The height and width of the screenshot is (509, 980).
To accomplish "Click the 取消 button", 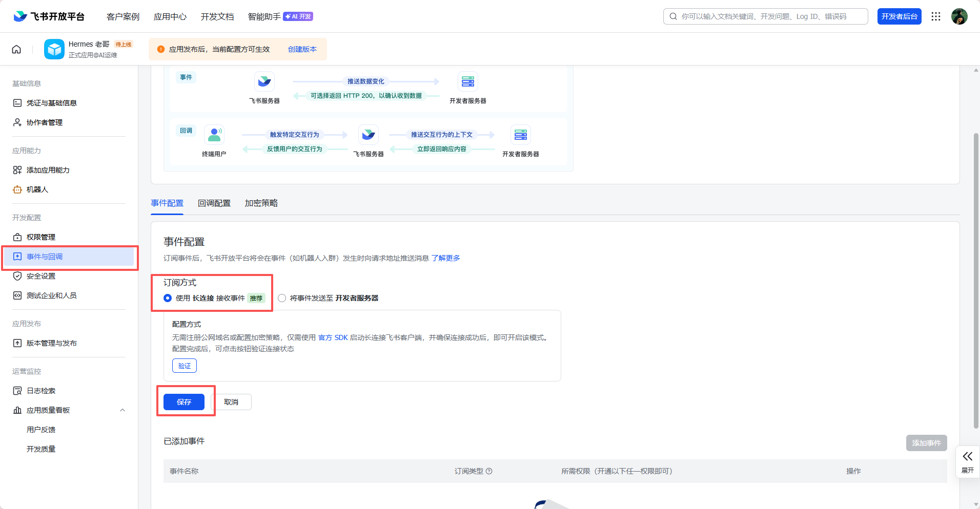I will point(231,402).
